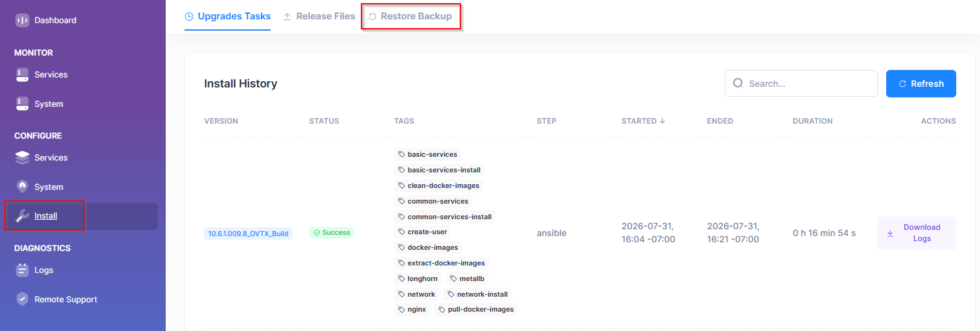
Task: Open the Restore Backup tab
Action: coord(410,16)
